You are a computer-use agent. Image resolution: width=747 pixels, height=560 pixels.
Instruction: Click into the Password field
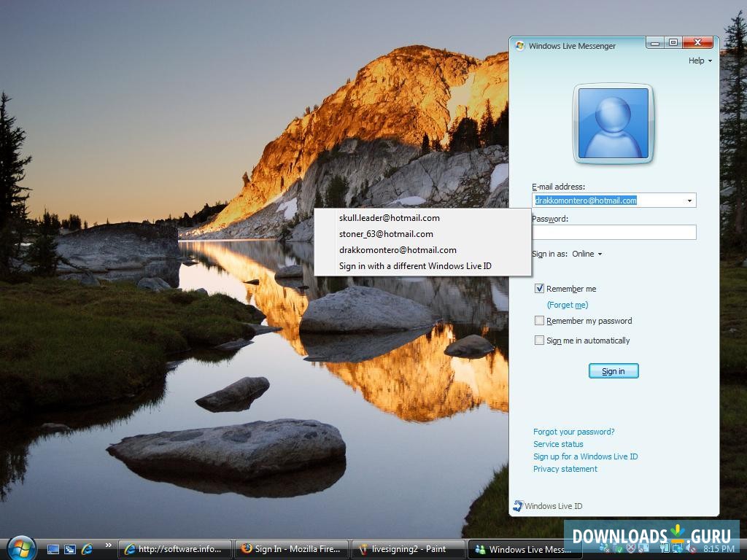tap(614, 233)
